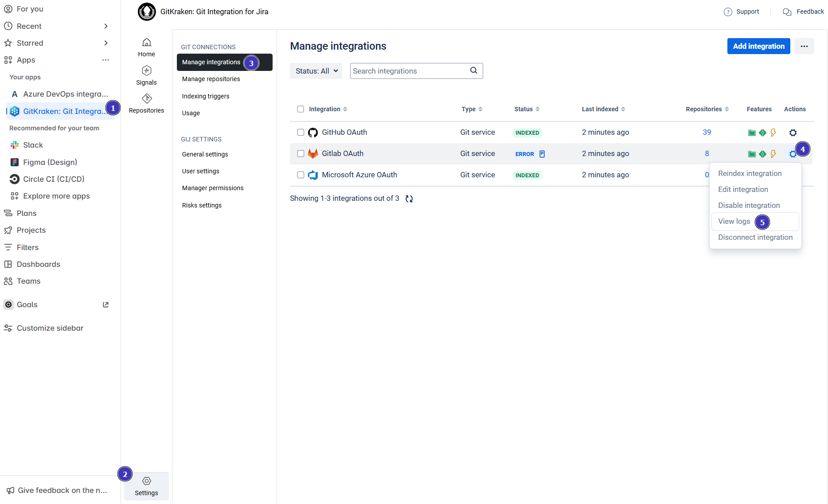
Task: Click the Add integration button
Action: pos(758,46)
